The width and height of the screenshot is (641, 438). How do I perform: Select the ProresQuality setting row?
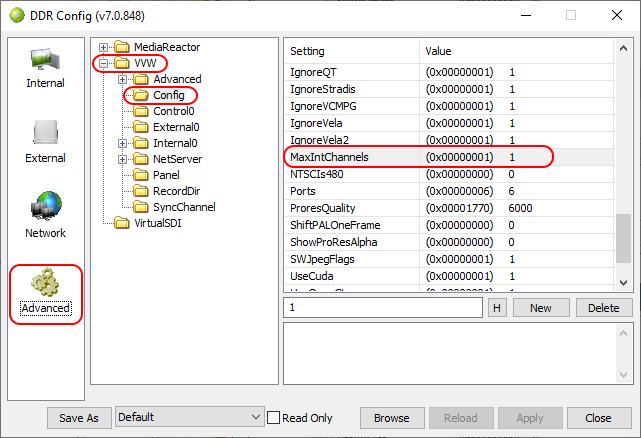(449, 208)
